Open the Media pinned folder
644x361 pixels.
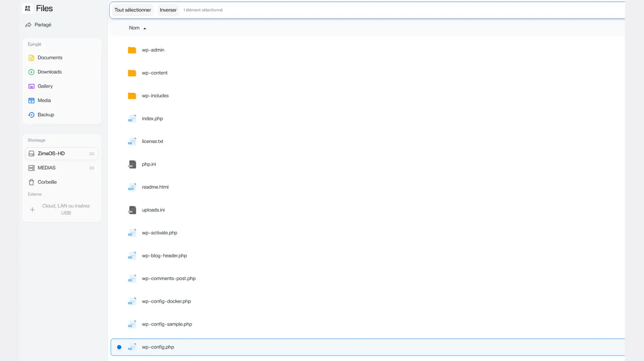[44, 100]
